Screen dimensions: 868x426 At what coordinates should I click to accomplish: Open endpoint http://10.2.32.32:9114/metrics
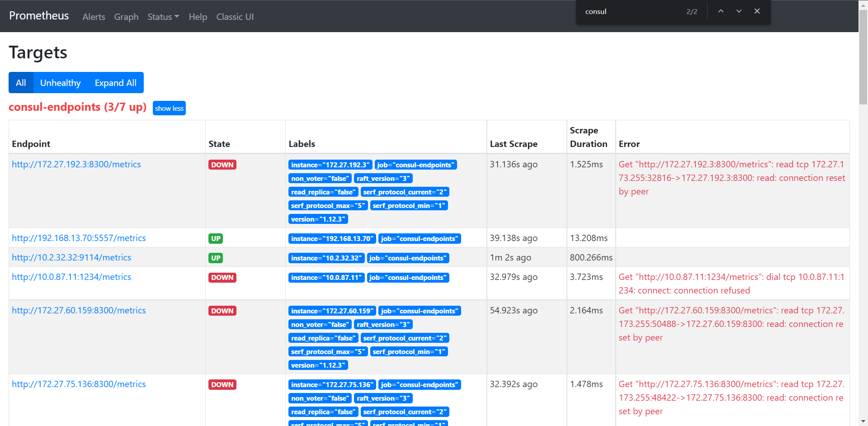tap(71, 257)
